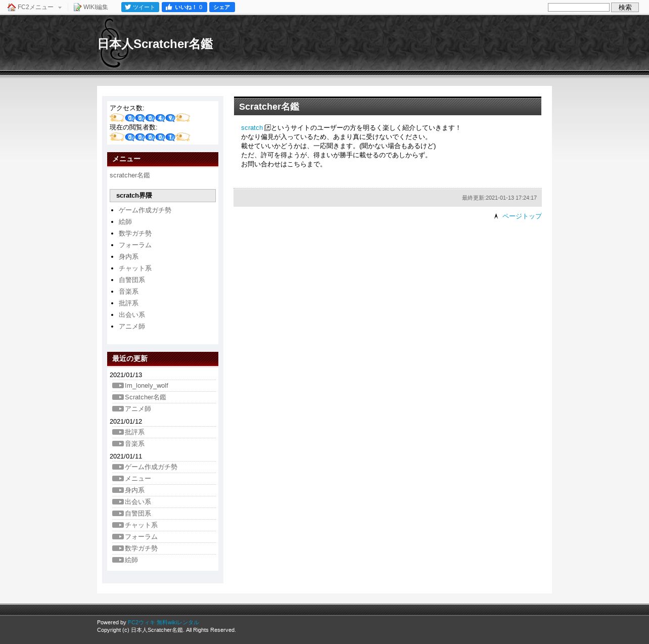Click the 検索 button
This screenshot has width=649, height=644.
coord(625,7)
